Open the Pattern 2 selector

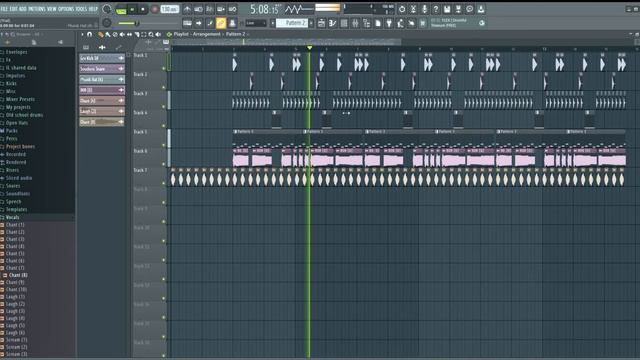292,23
